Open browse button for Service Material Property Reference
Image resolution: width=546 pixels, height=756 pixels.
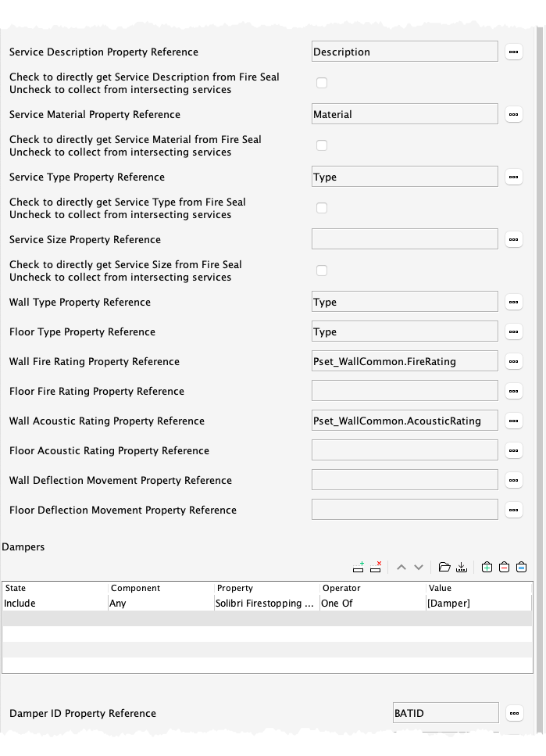point(514,114)
